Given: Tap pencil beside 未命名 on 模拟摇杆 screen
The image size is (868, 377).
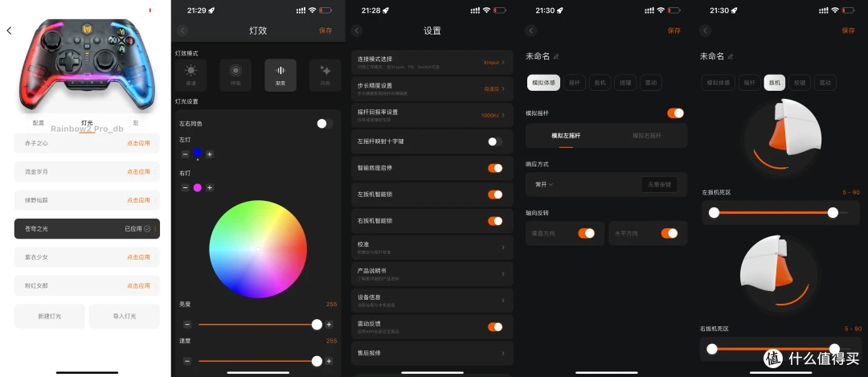Looking at the screenshot, I should [x=556, y=56].
